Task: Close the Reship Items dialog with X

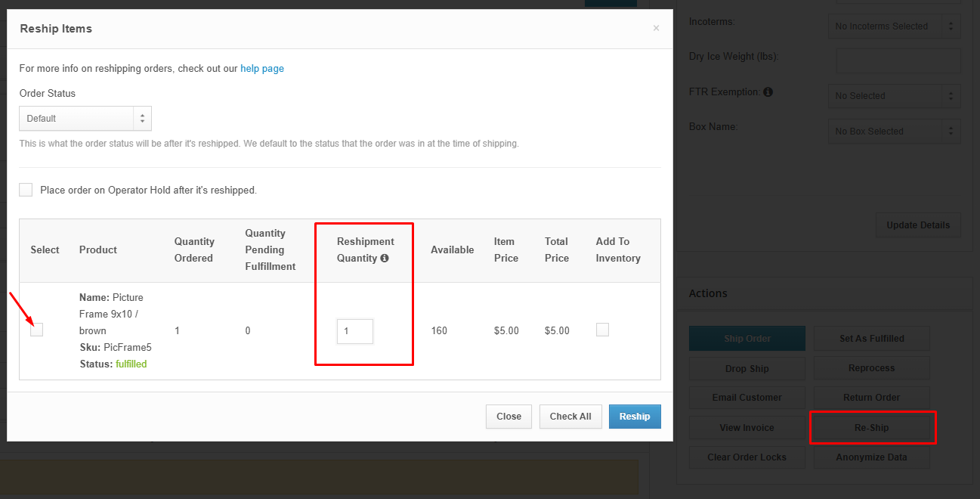Action: (x=656, y=28)
